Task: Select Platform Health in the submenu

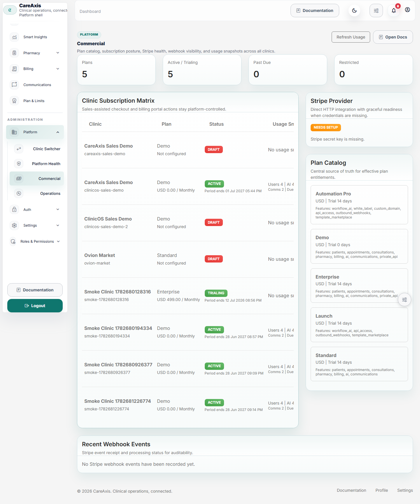Action: (x=37, y=164)
